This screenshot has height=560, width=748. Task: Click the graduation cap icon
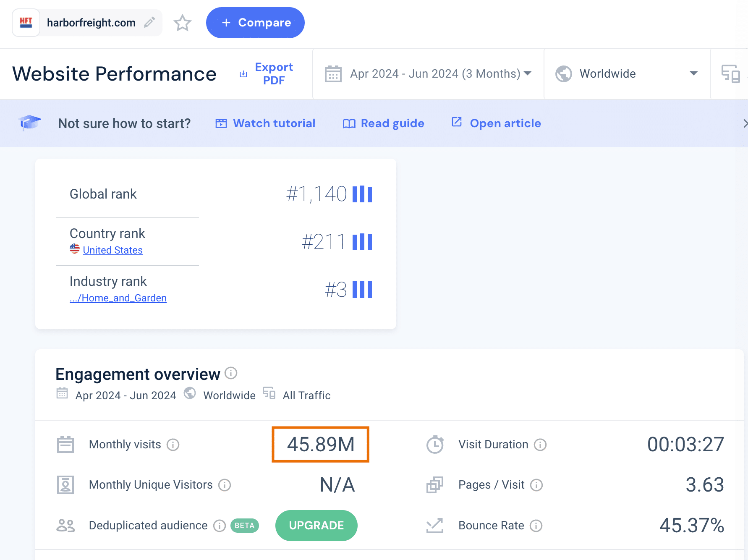coord(30,123)
